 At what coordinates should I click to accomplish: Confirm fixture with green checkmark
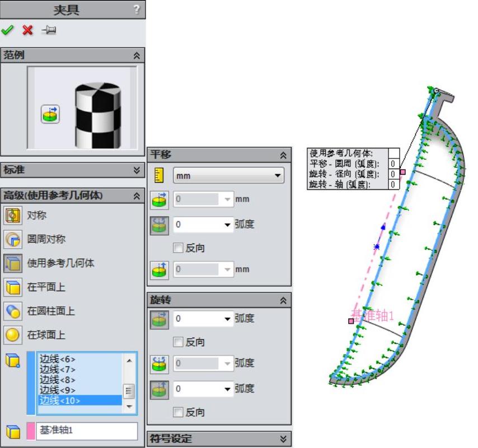coord(7,30)
